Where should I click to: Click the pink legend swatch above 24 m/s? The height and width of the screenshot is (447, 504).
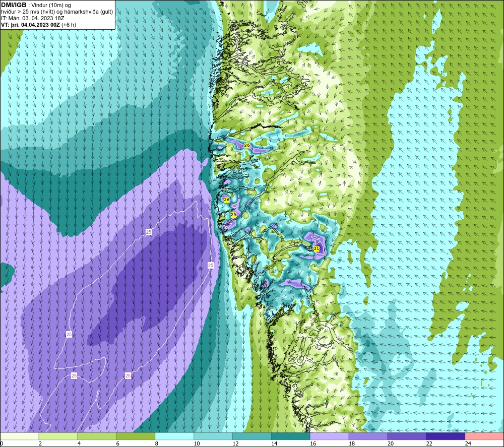point(484,436)
